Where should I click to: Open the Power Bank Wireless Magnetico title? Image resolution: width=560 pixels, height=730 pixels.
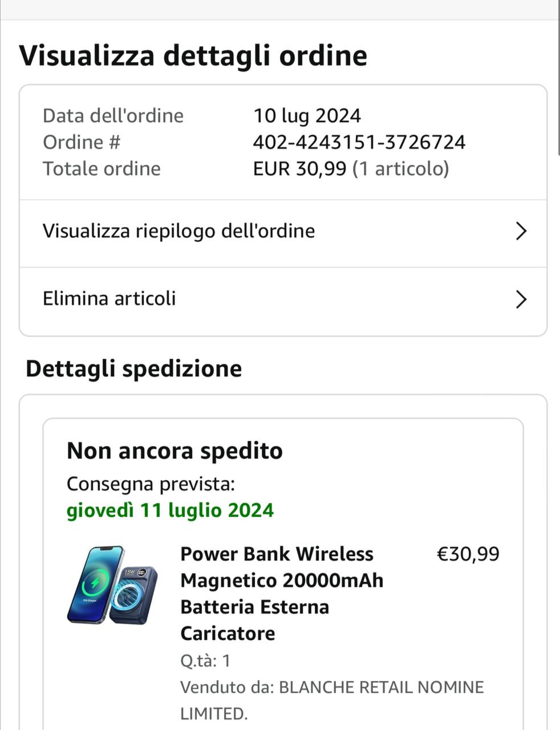pyautogui.click(x=282, y=594)
